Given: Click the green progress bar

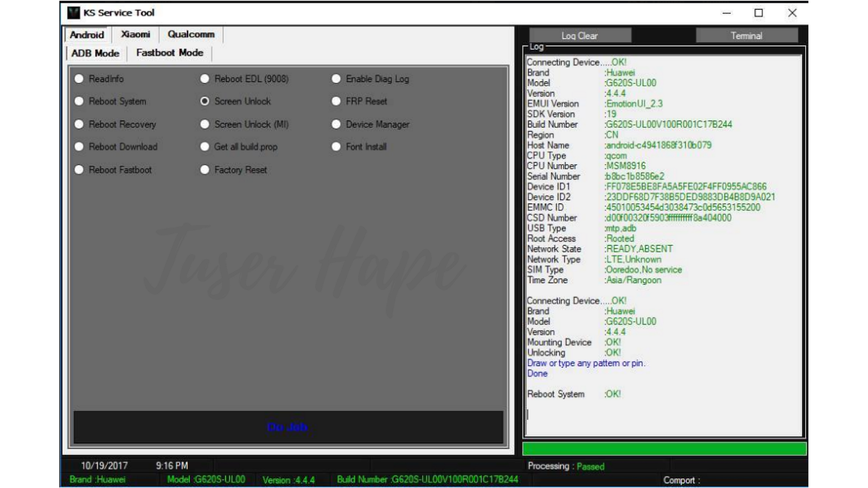Looking at the screenshot, I should [664, 449].
